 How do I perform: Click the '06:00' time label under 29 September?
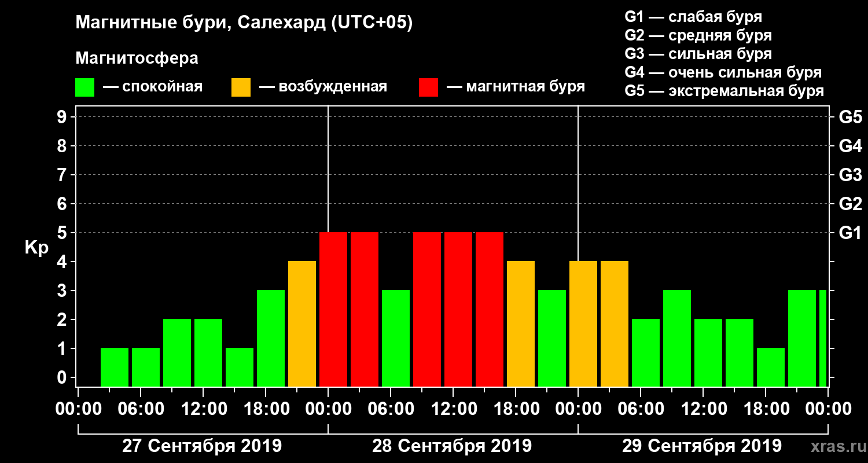(x=641, y=409)
